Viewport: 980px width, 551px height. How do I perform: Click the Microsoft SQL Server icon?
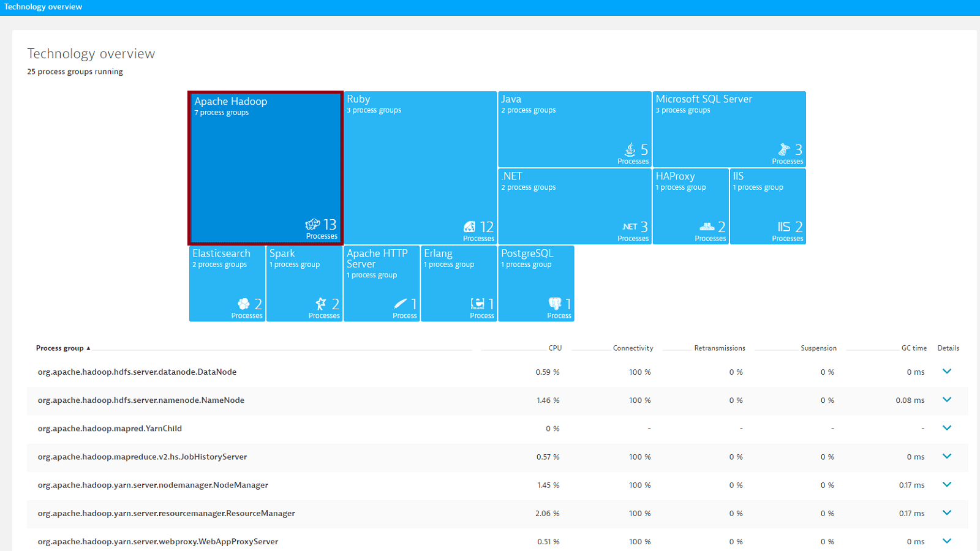pos(784,149)
